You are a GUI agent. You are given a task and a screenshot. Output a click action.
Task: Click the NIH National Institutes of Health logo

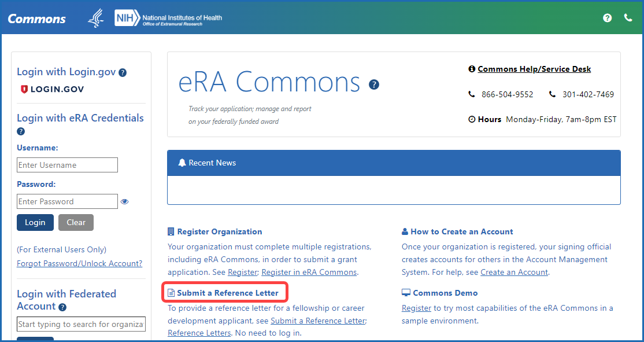coord(168,18)
